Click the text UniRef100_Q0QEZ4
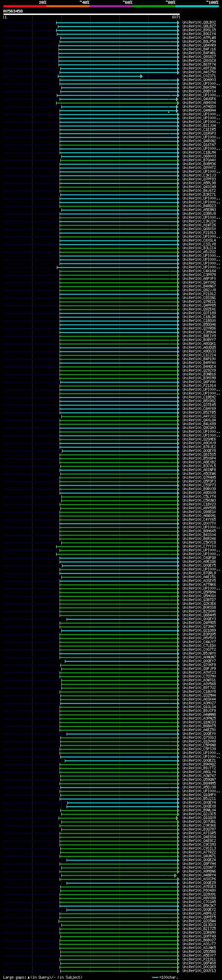This screenshot has height=980, width=222. tap(199, 860)
